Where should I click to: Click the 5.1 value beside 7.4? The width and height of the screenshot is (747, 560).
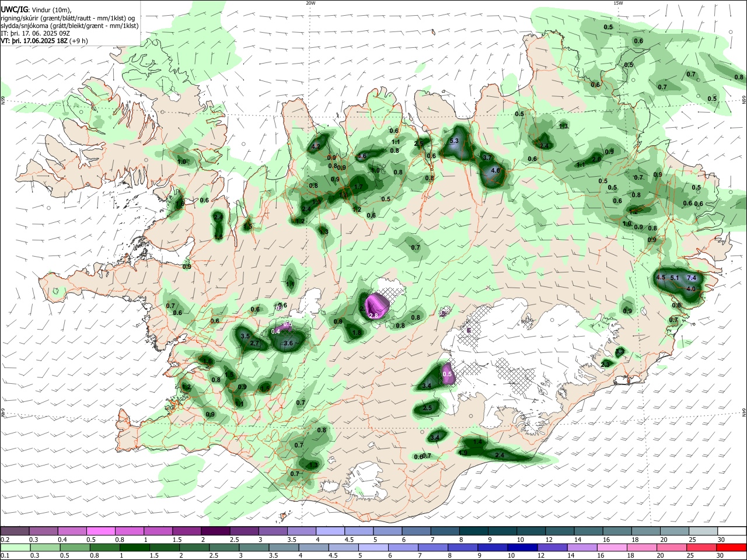[x=675, y=278]
